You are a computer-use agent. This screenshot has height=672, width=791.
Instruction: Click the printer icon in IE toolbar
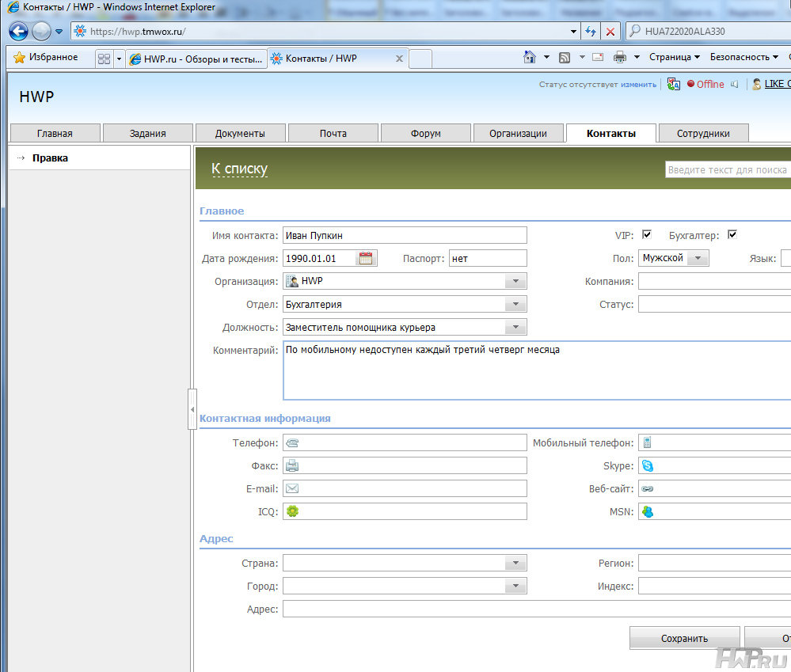tap(619, 58)
